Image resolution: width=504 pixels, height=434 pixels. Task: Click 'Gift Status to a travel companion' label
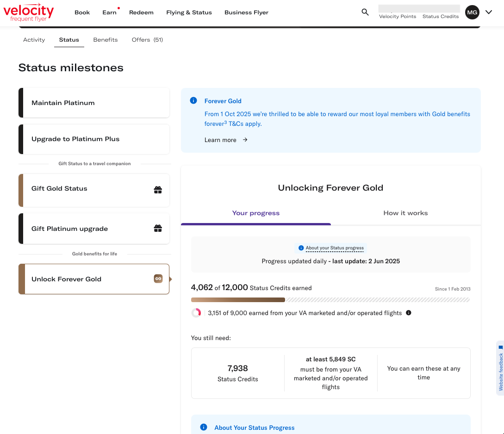(x=94, y=164)
